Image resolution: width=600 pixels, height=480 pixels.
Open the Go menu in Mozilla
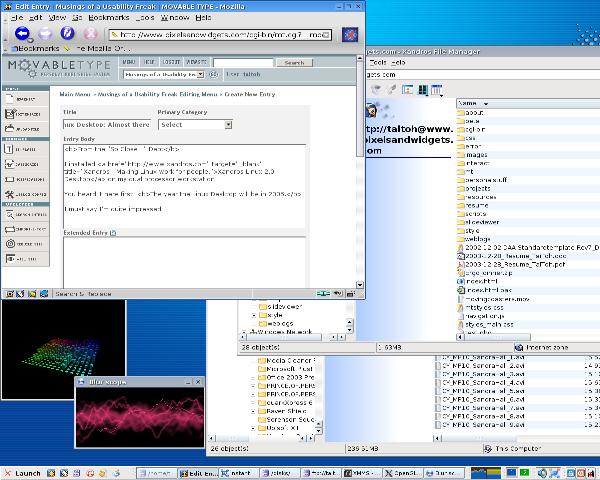coord(77,18)
